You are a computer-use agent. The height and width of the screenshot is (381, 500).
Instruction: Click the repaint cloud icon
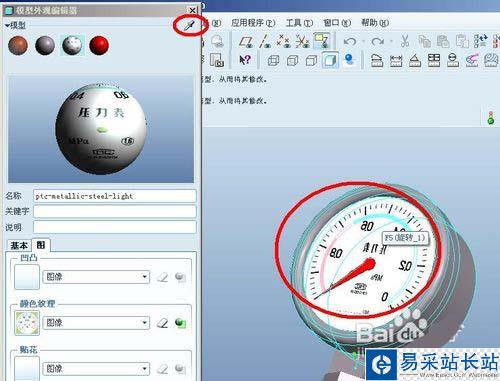(x=217, y=41)
